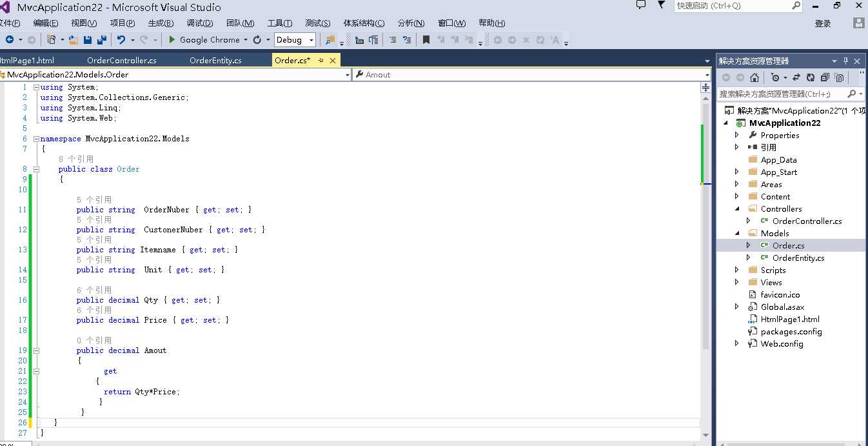Click the user account avatar icon
868x446 pixels.
pos(858,23)
